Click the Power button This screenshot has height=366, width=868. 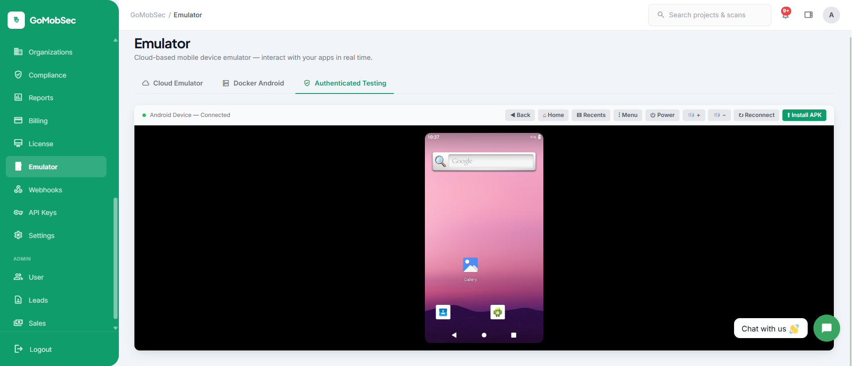click(663, 115)
